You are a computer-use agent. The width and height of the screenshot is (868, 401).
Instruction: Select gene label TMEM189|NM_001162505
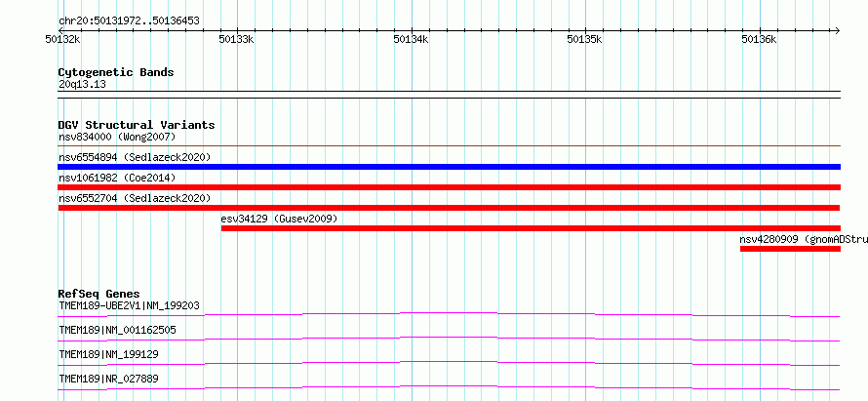pos(117,330)
